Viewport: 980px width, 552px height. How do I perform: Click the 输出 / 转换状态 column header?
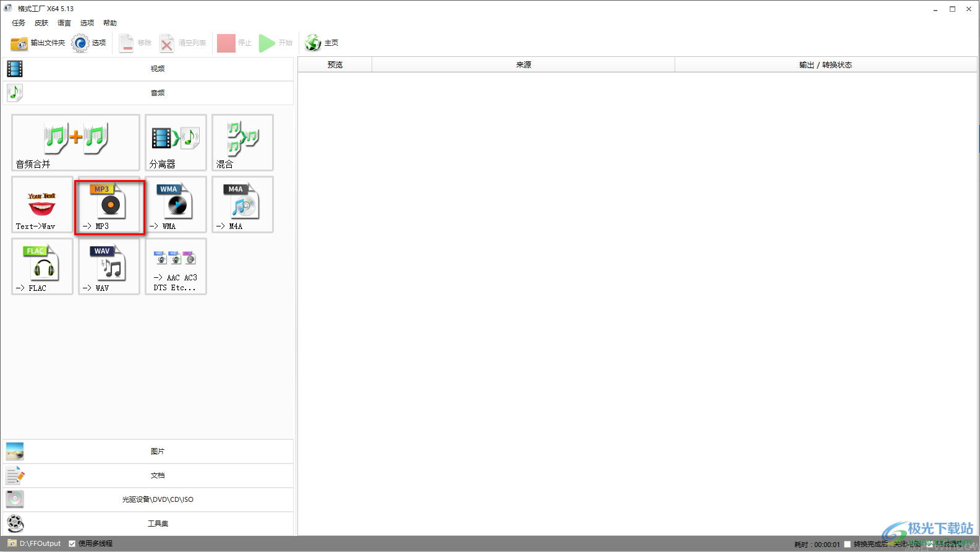(825, 65)
